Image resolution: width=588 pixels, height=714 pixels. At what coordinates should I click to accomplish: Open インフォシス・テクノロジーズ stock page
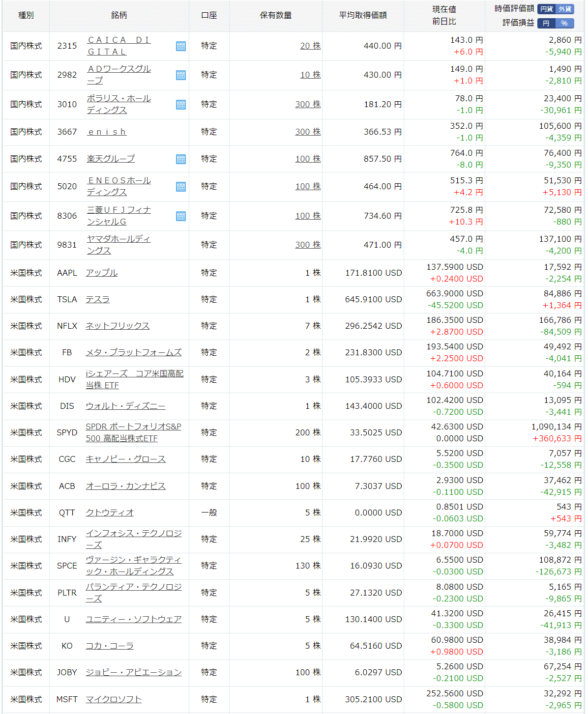tap(134, 539)
